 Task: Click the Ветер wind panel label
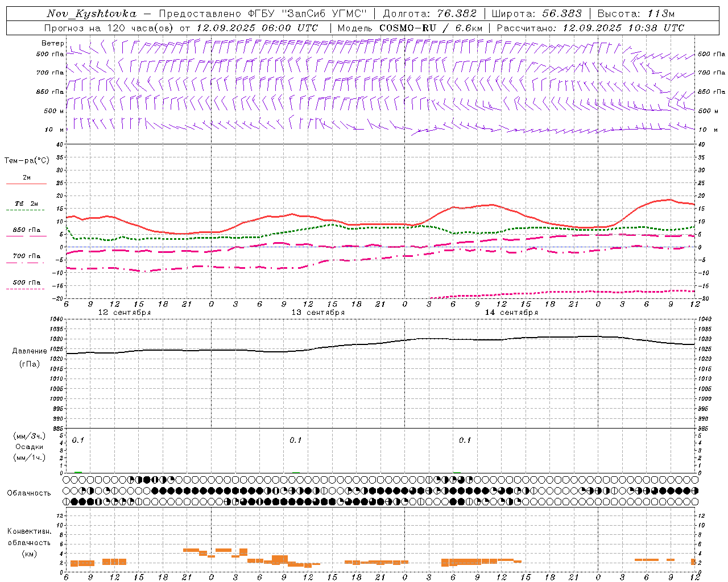[52, 43]
